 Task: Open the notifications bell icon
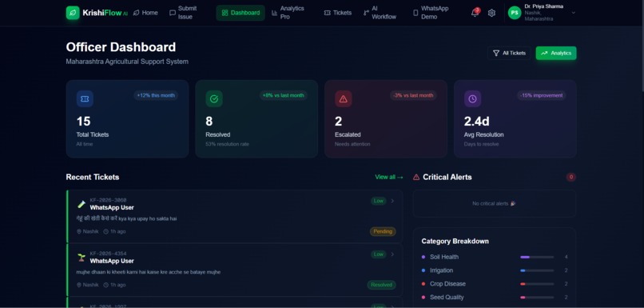click(475, 13)
